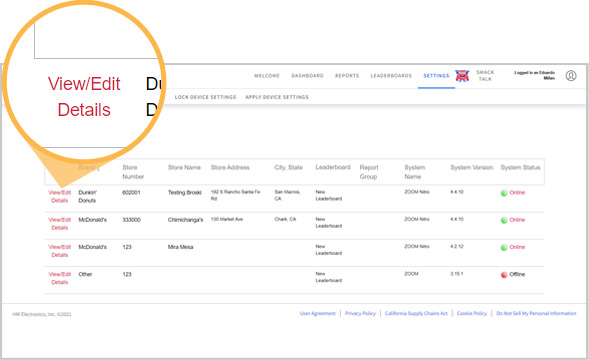Sort table by Brand column arrow
Viewport: 589px width, 360px height.
[98, 168]
